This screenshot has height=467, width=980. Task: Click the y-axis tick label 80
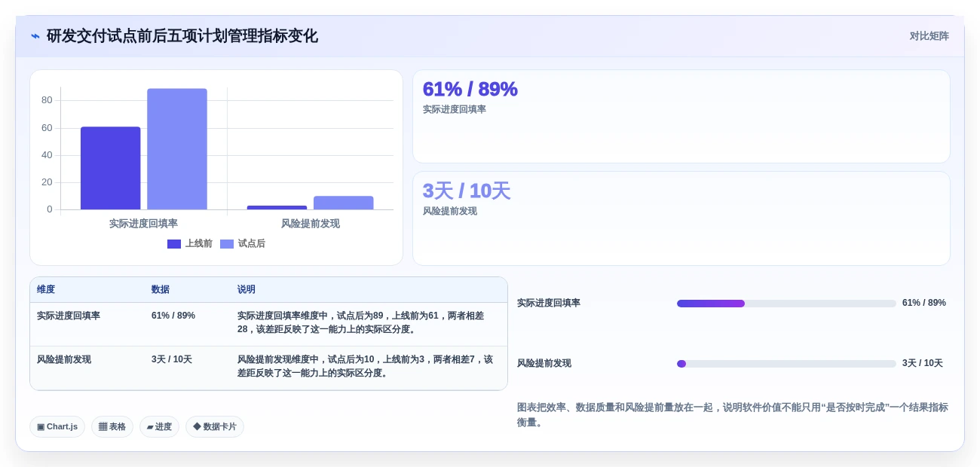(47, 100)
